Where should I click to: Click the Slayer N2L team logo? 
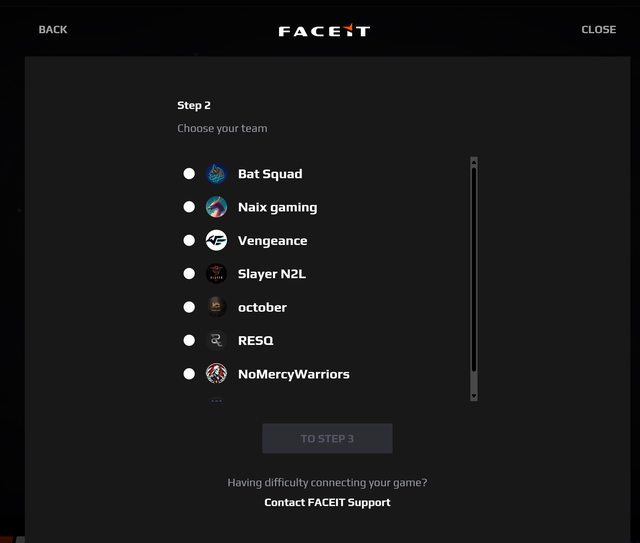216,274
